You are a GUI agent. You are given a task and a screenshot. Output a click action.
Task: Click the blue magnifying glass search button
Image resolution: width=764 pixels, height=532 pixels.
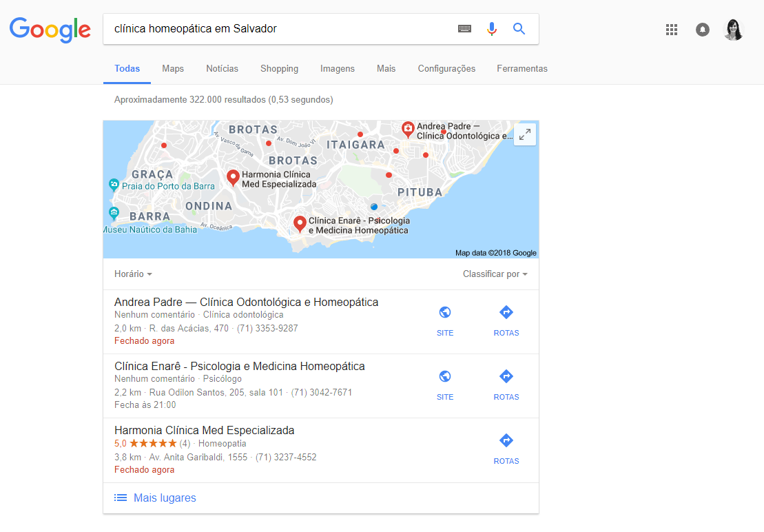[519, 29]
